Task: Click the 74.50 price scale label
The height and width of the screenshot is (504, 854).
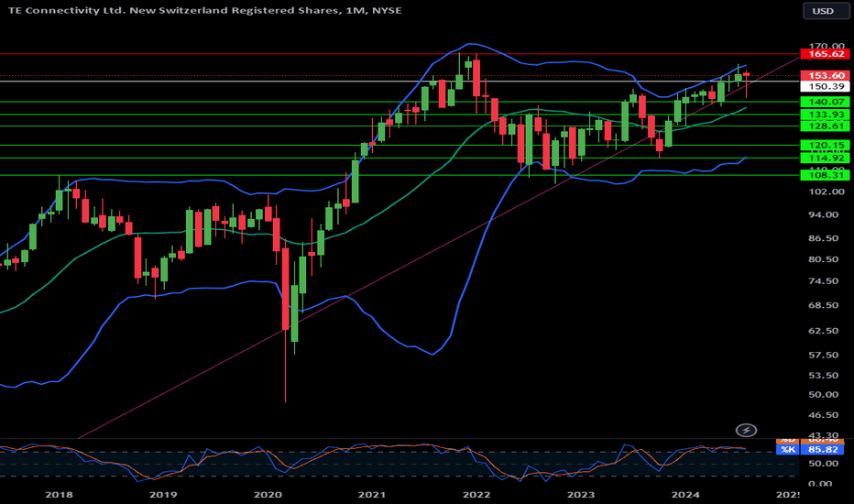Action: coord(824,281)
